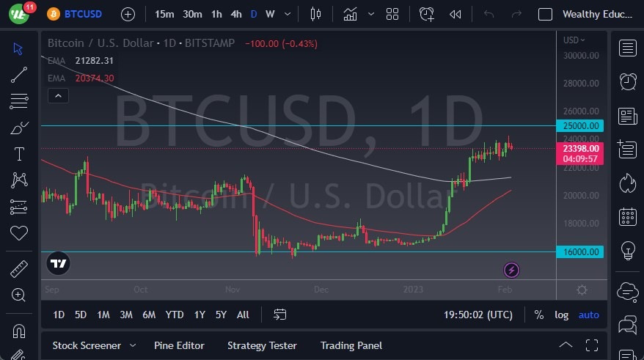Set the date range to YTD

point(175,315)
